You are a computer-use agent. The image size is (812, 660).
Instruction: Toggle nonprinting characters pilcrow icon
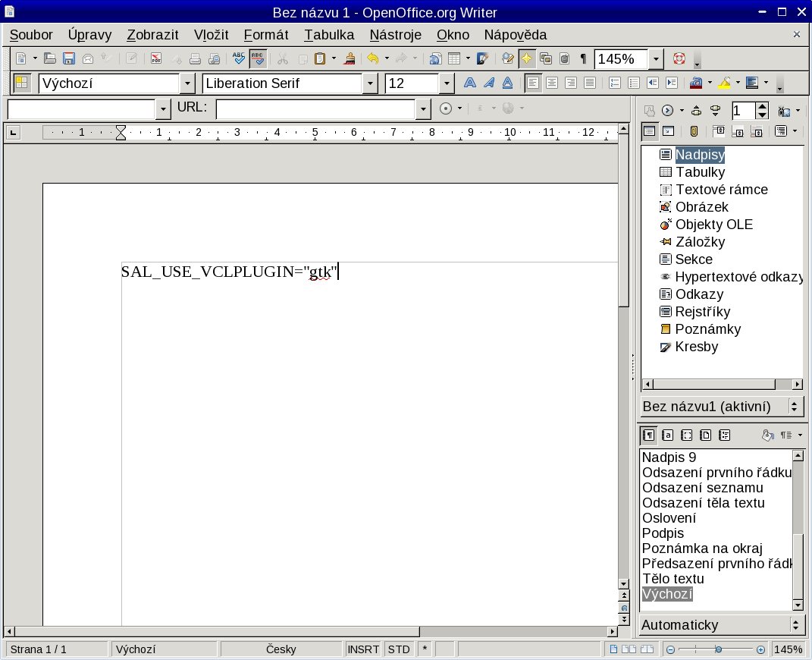(583, 58)
